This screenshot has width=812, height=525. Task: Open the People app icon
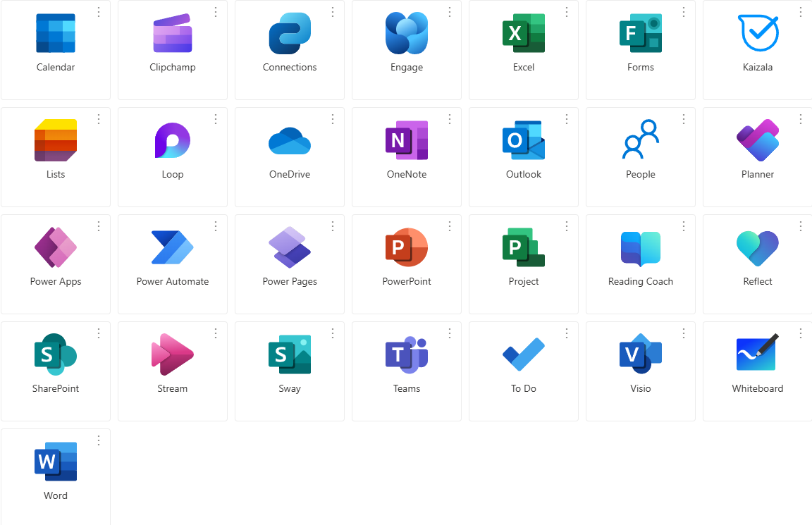pos(641,140)
